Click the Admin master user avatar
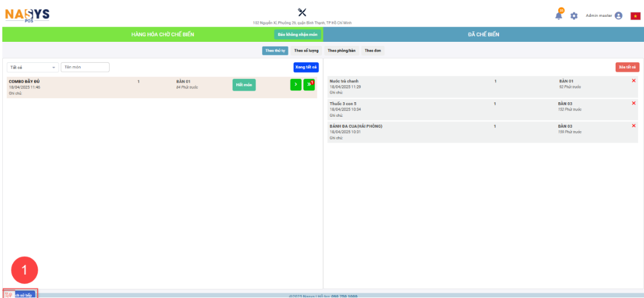Image resolution: width=644 pixels, height=298 pixels. [618, 16]
